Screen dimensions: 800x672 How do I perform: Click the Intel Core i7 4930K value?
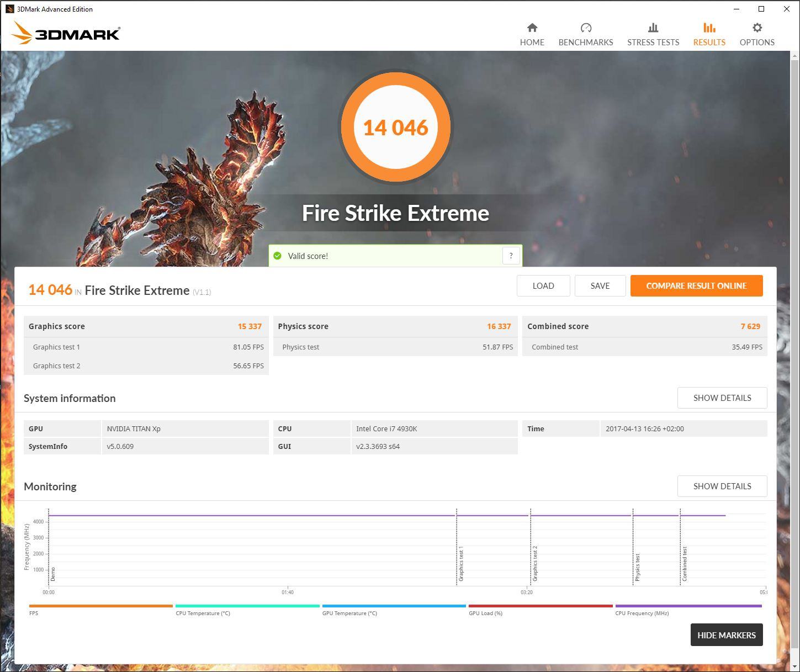tap(386, 428)
